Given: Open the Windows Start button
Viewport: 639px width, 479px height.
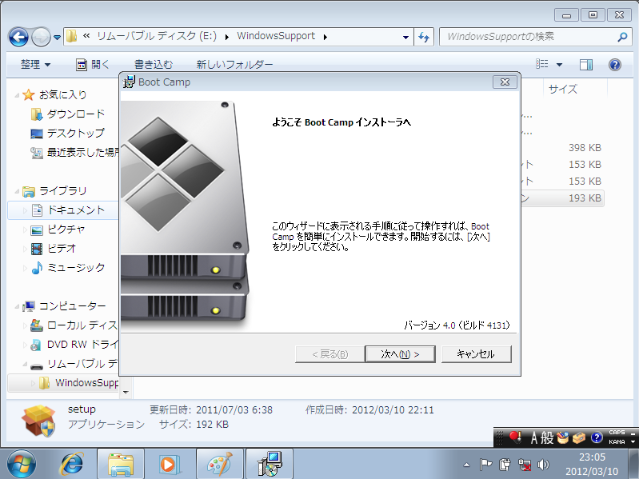Looking at the screenshot, I should 21,464.
